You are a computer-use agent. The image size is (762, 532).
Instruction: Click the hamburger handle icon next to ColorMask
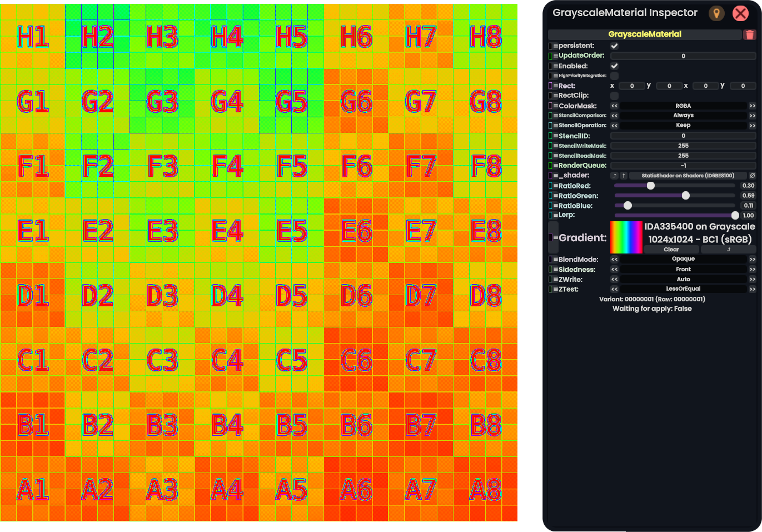pos(555,106)
